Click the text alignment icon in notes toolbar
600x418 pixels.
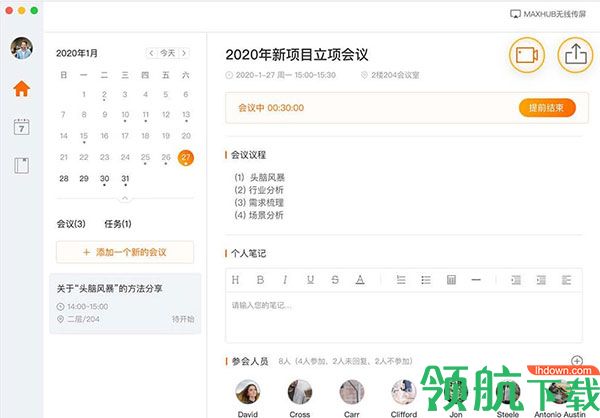pyautogui.click(x=566, y=280)
